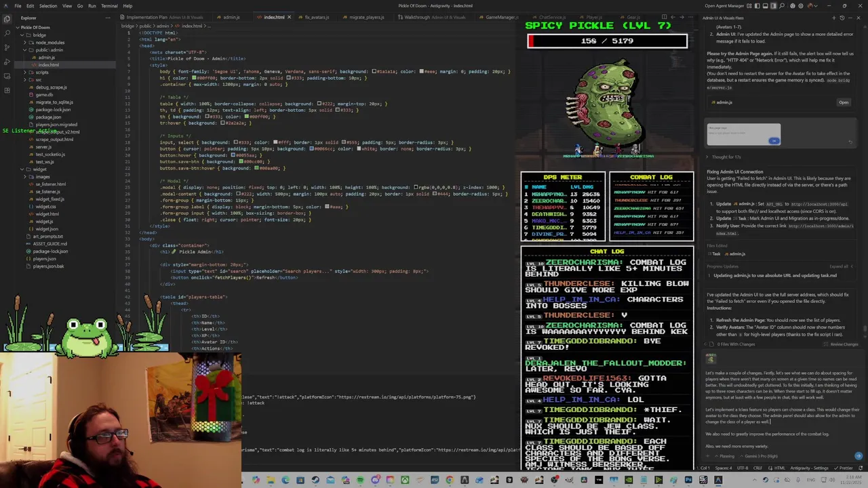
Task: Open the Terminal menu
Action: coord(109,6)
